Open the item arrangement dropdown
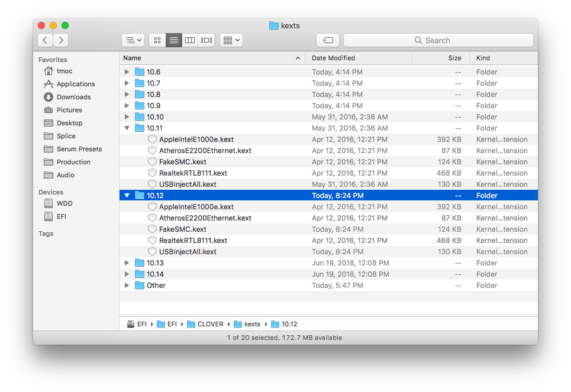This screenshot has width=571, height=392. pyautogui.click(x=133, y=40)
